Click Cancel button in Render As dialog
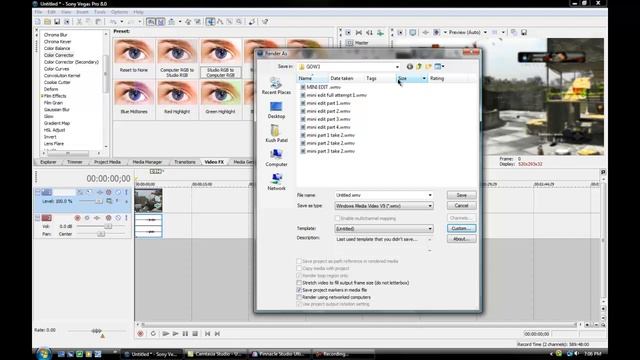Image resolution: width=640 pixels, height=360 pixels. click(x=461, y=205)
